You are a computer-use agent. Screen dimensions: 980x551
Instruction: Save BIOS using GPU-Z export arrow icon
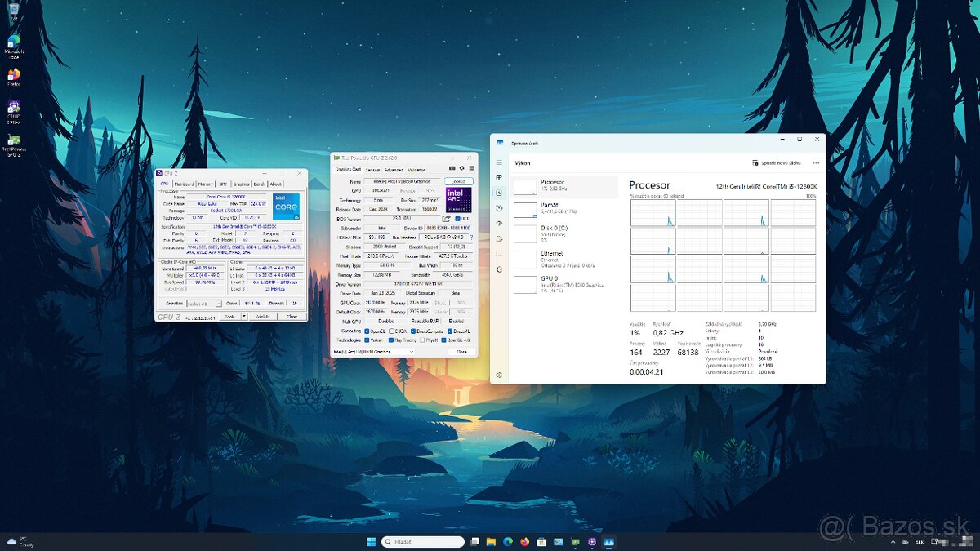444,218
